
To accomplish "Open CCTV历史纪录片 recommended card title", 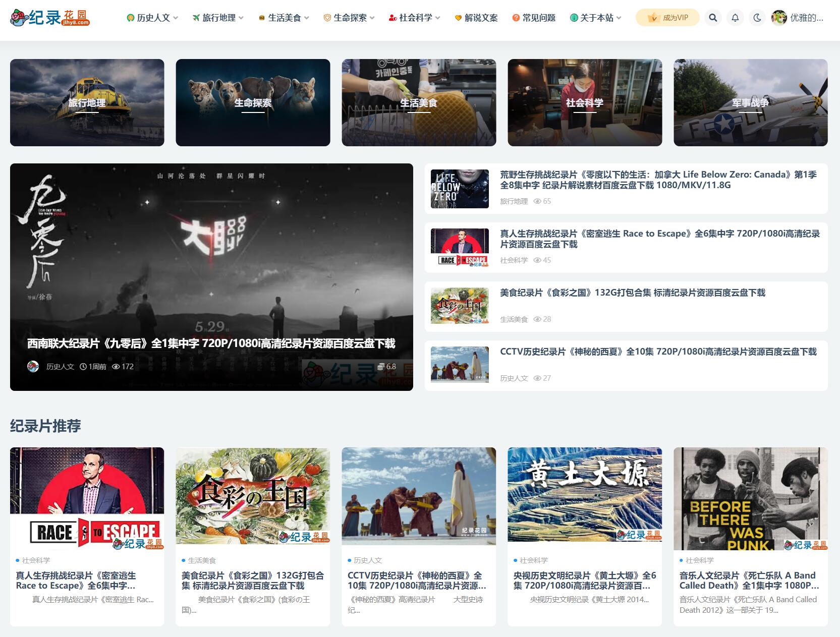I will click(417, 581).
